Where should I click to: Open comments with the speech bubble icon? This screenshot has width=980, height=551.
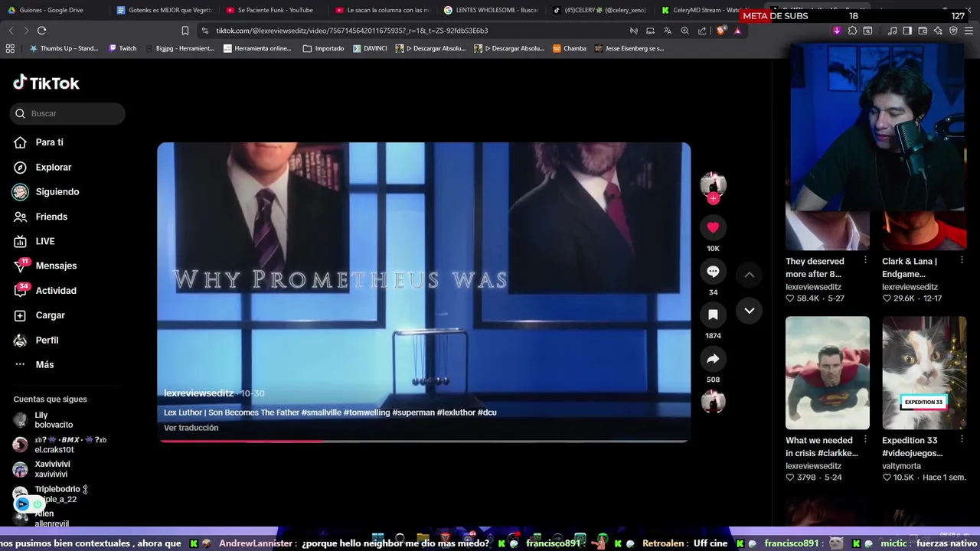tap(713, 271)
